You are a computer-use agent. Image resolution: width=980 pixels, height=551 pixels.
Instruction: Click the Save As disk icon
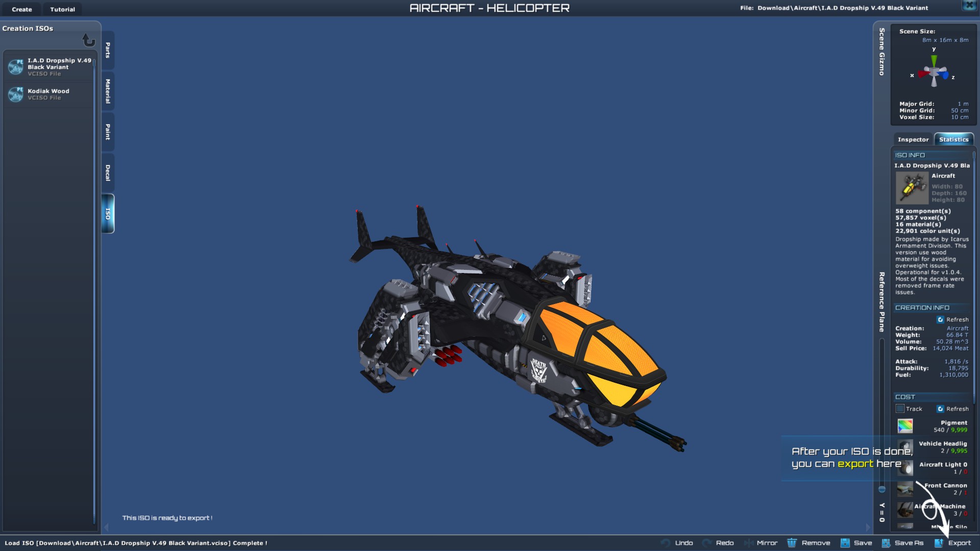[x=886, y=543]
